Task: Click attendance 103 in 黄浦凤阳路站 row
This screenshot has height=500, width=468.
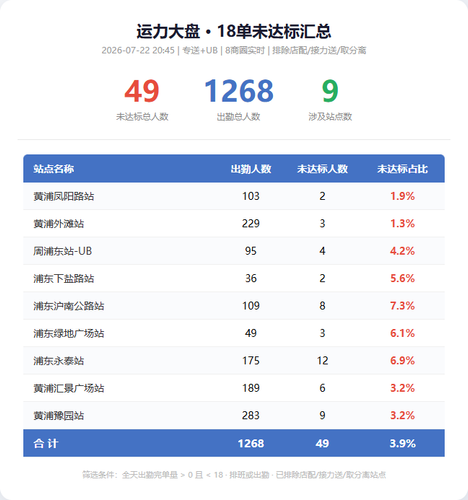Action: click(x=251, y=196)
